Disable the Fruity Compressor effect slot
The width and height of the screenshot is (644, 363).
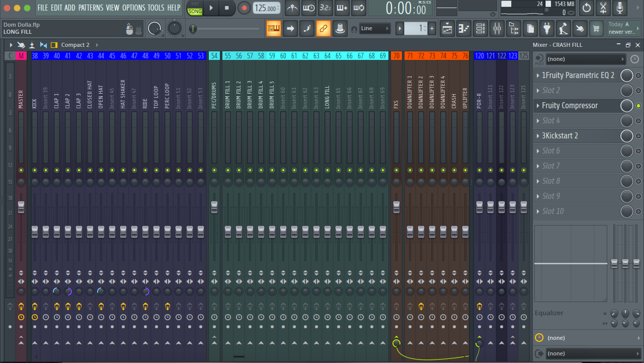[638, 106]
